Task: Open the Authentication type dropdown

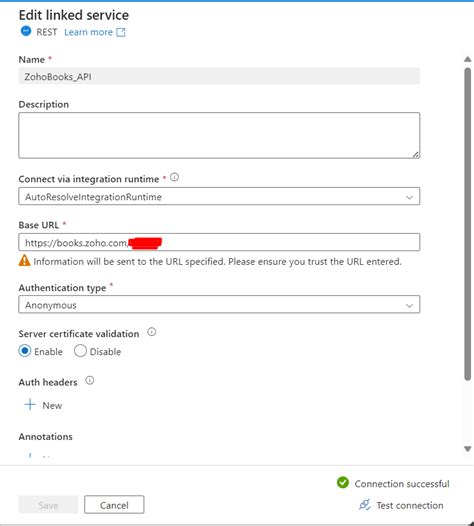Action: (x=219, y=304)
